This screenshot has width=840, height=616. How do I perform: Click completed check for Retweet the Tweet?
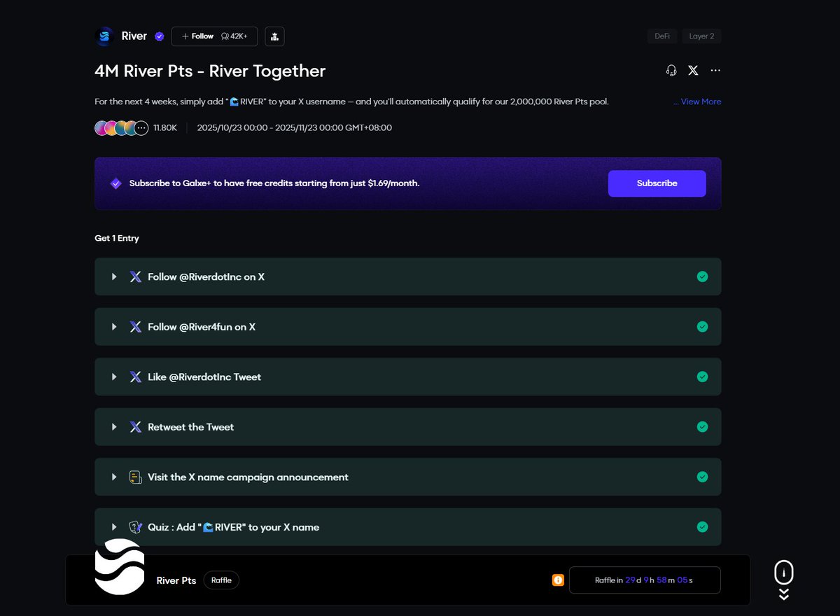coord(702,427)
